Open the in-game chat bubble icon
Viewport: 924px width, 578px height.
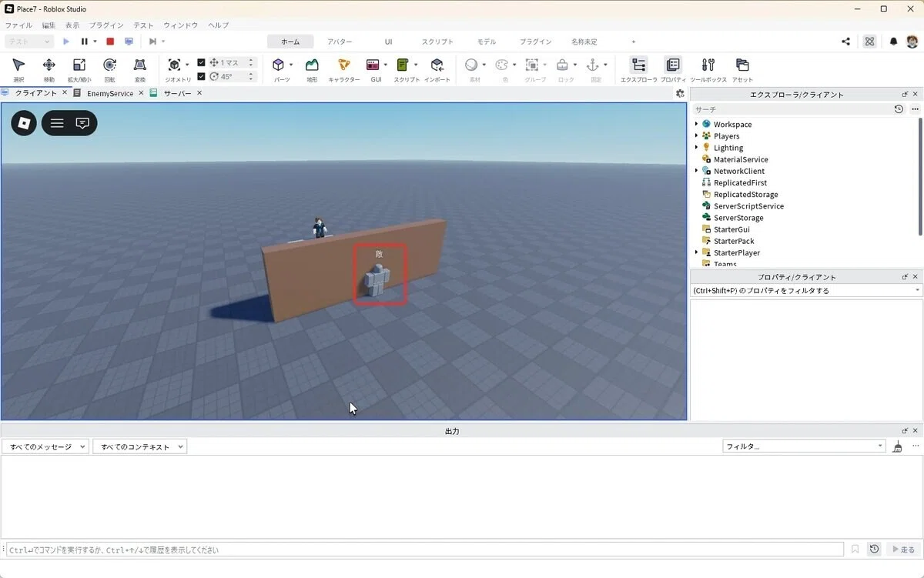coord(82,123)
